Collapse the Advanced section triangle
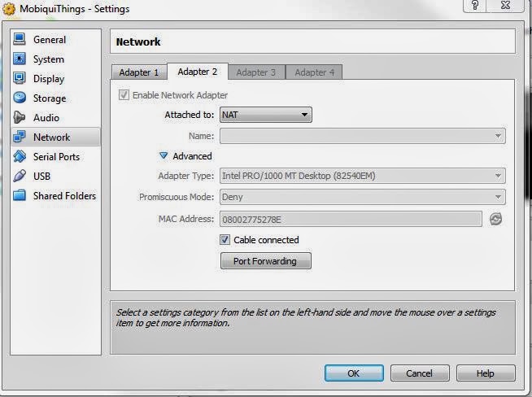532x397 pixels. 164,155
